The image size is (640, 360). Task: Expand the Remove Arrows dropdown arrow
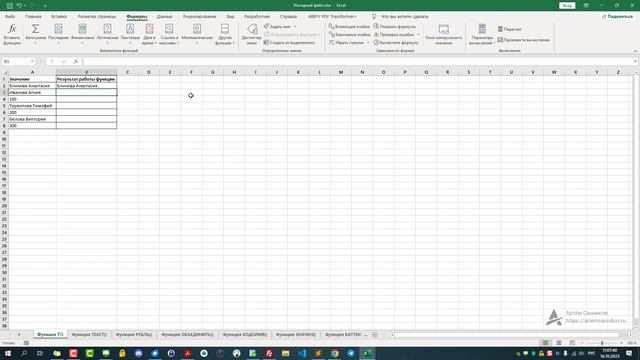click(x=368, y=43)
